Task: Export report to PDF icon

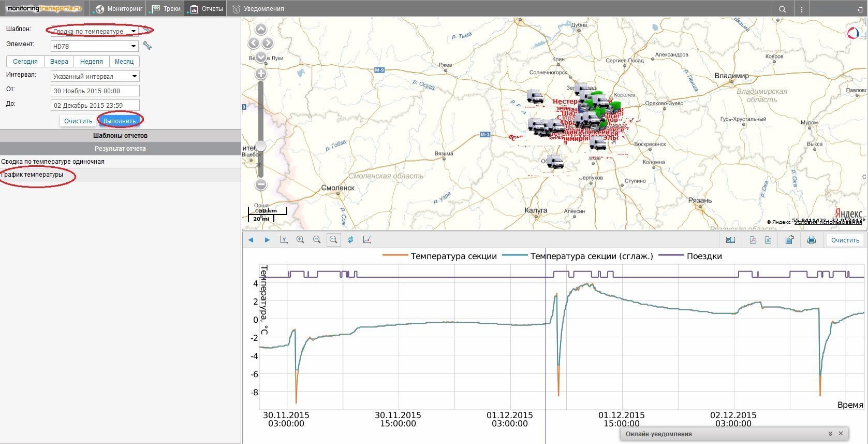Action: (753, 240)
